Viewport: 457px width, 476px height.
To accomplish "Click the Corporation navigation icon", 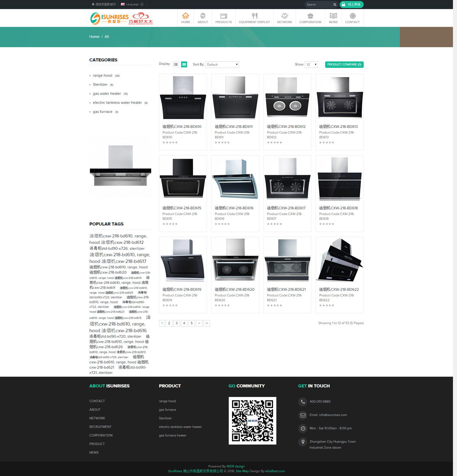I will point(310,16).
